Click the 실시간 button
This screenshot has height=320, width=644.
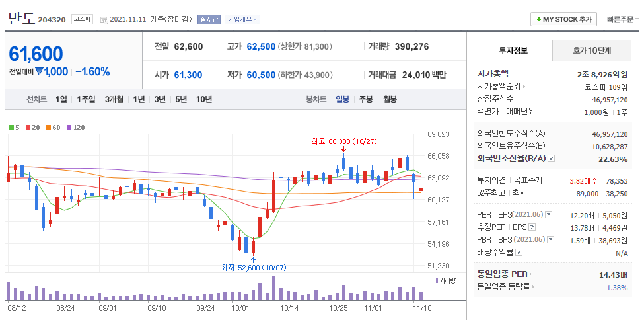pos(209,19)
